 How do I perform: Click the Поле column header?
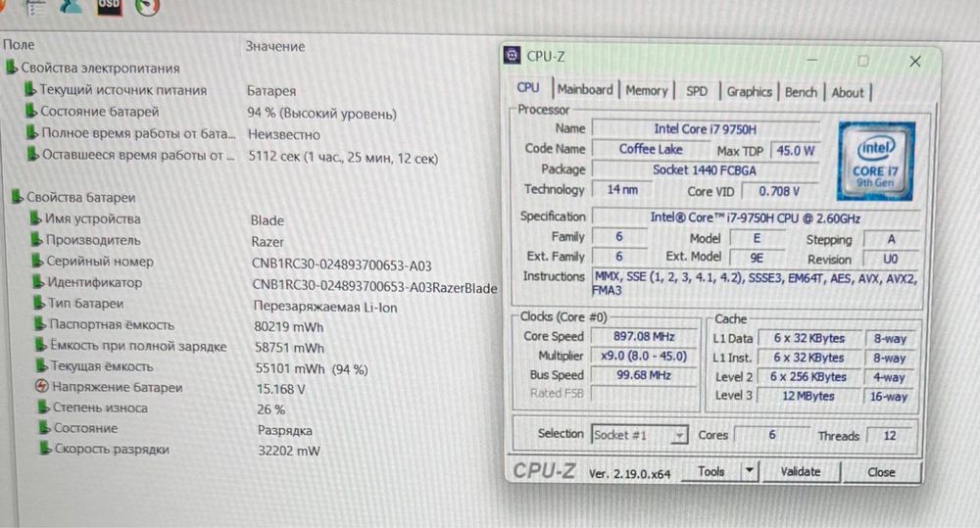click(x=19, y=44)
